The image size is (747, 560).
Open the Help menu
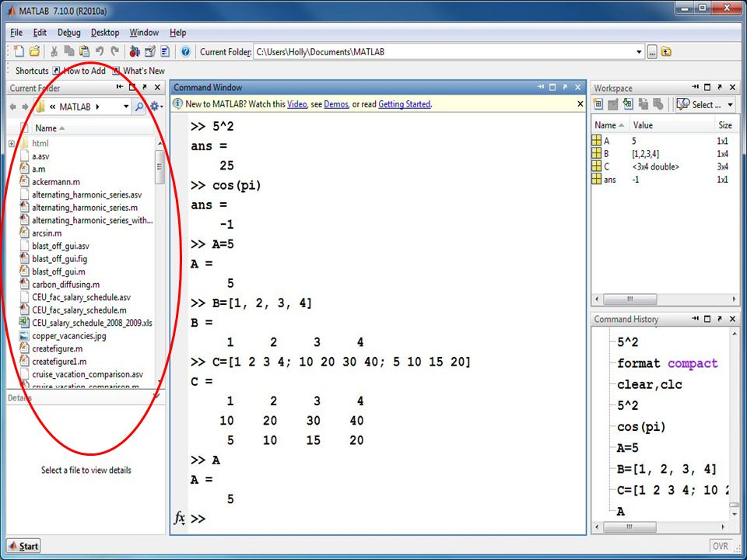[177, 33]
